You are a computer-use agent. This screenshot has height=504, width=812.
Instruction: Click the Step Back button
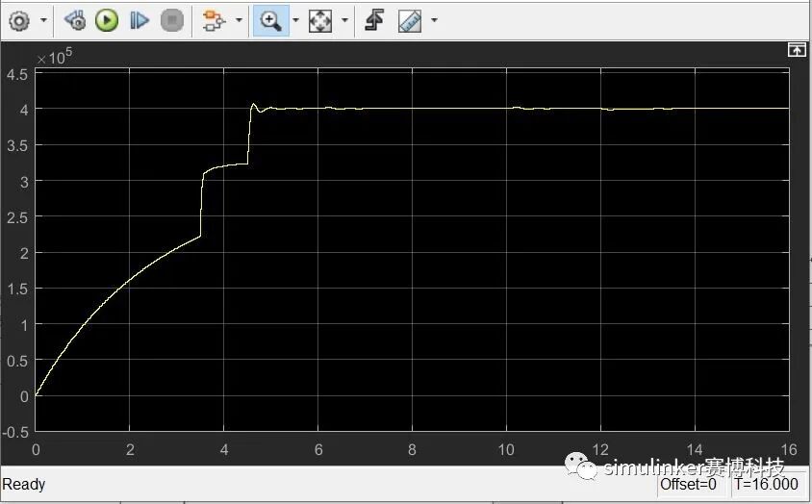pos(76,21)
